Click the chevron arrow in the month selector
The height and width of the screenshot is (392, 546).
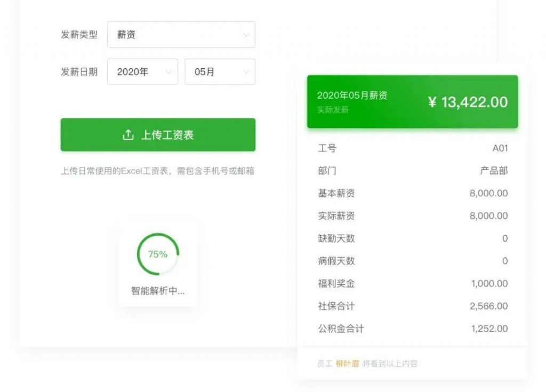tap(246, 72)
